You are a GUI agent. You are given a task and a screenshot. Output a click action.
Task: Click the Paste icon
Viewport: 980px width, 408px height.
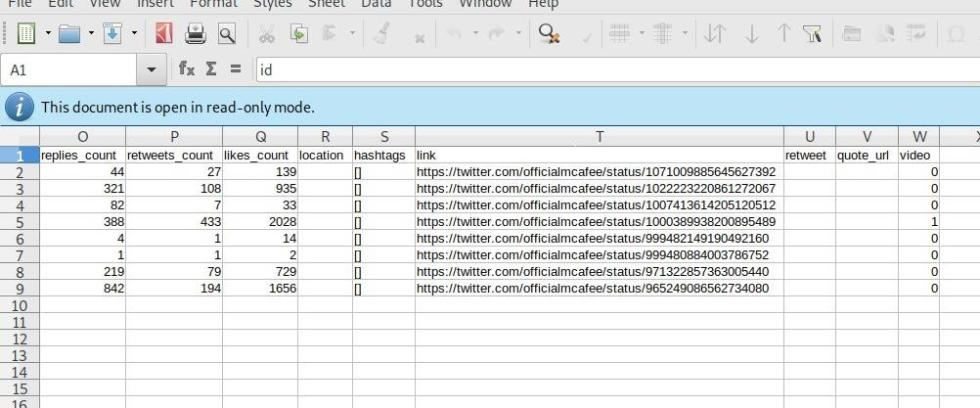click(330, 33)
